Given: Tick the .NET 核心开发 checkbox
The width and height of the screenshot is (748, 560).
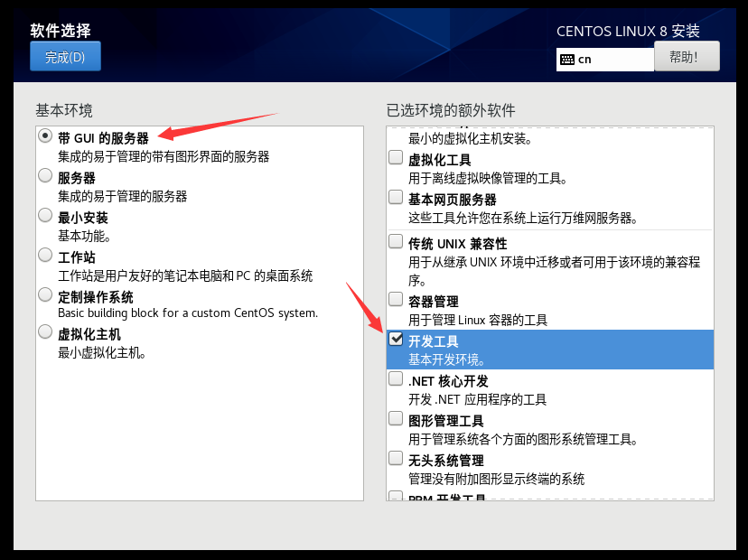Looking at the screenshot, I should coord(396,378).
